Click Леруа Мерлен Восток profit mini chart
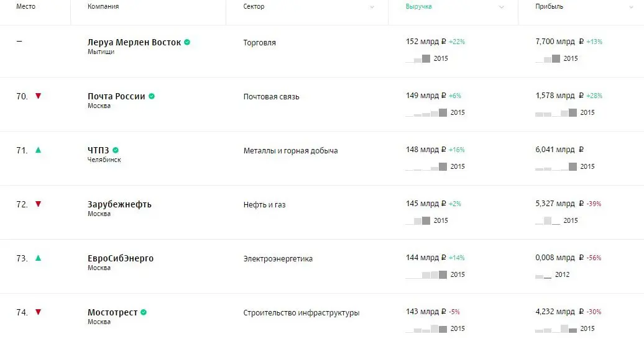 548,58
